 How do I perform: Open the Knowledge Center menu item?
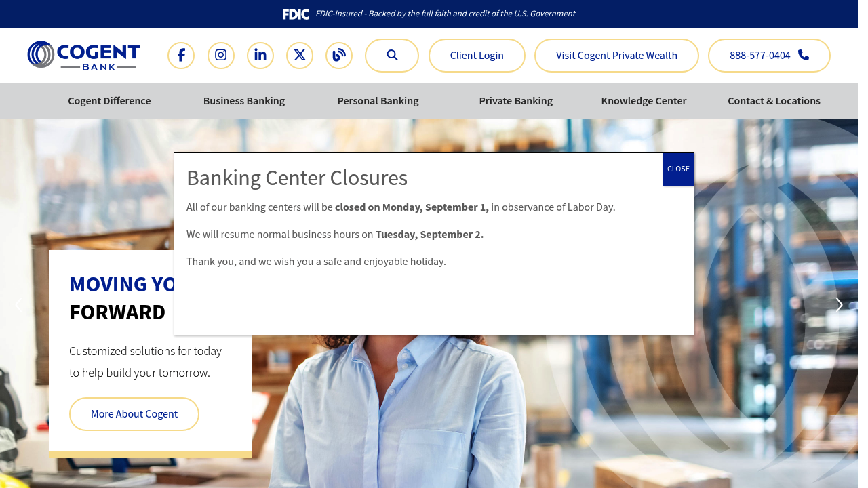point(644,101)
